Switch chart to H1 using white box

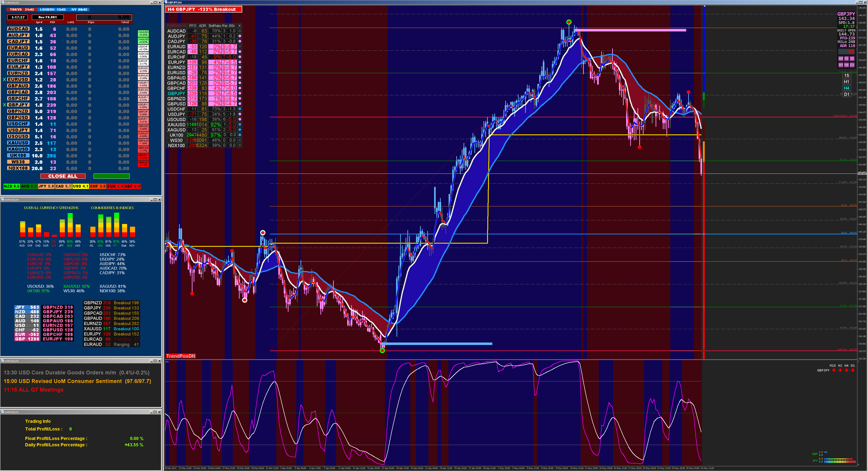(846, 82)
